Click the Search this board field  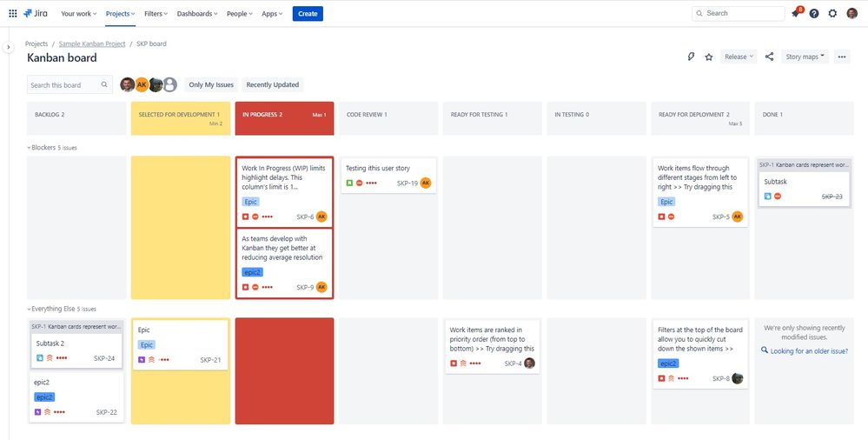tap(70, 85)
